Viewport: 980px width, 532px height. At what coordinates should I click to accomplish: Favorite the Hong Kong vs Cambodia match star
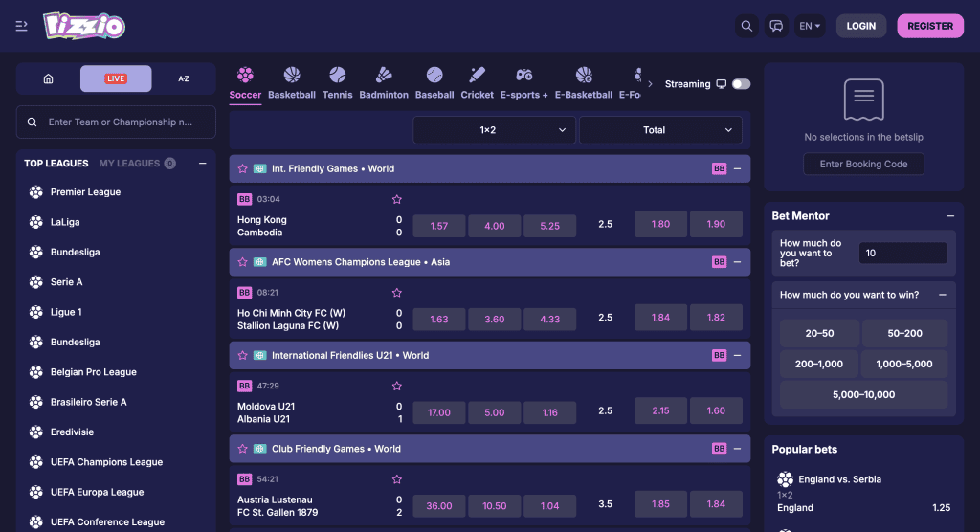click(x=397, y=199)
